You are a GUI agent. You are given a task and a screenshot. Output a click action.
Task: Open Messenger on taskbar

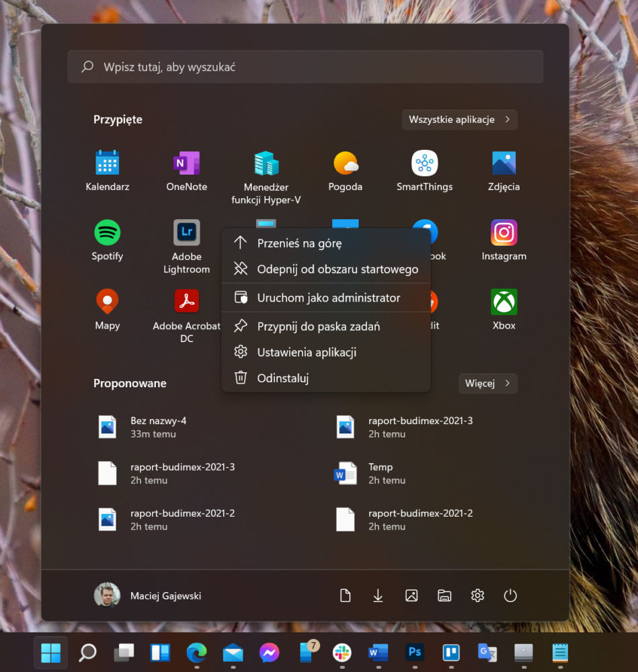click(270, 653)
